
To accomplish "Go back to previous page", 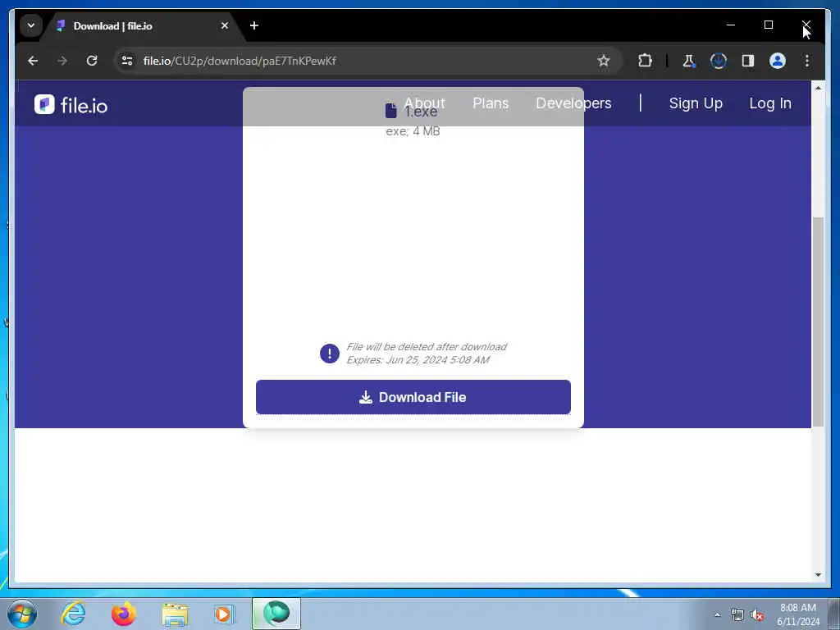I will tap(33, 61).
